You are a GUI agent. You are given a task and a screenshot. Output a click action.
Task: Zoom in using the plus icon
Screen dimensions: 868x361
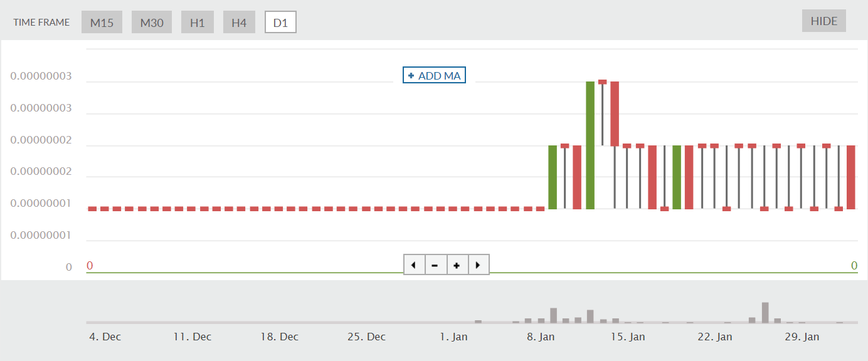(x=457, y=265)
